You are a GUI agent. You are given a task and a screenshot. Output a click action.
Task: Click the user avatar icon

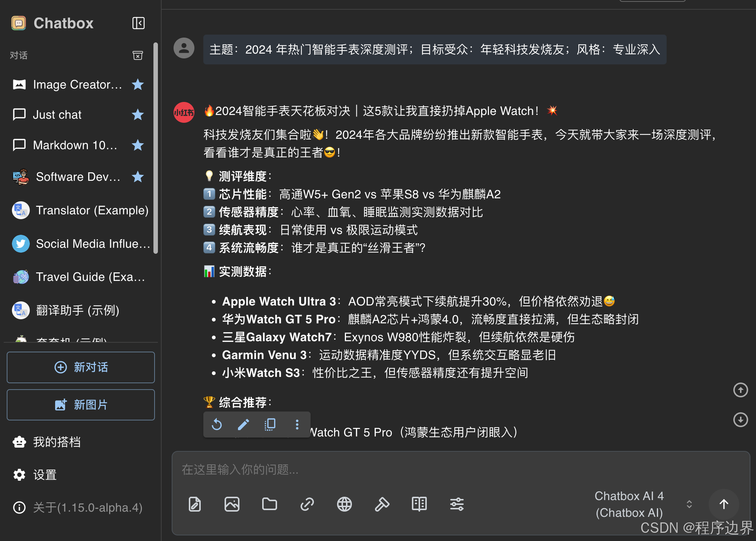(184, 48)
